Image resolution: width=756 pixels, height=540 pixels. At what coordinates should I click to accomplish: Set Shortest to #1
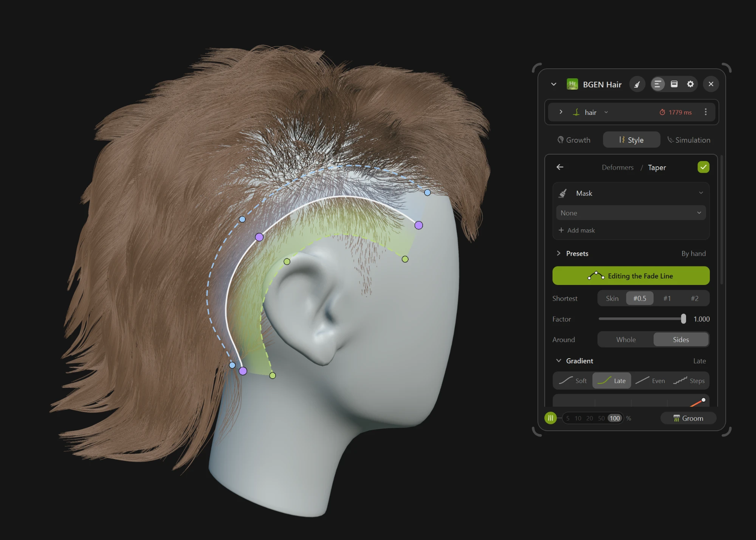point(667,298)
